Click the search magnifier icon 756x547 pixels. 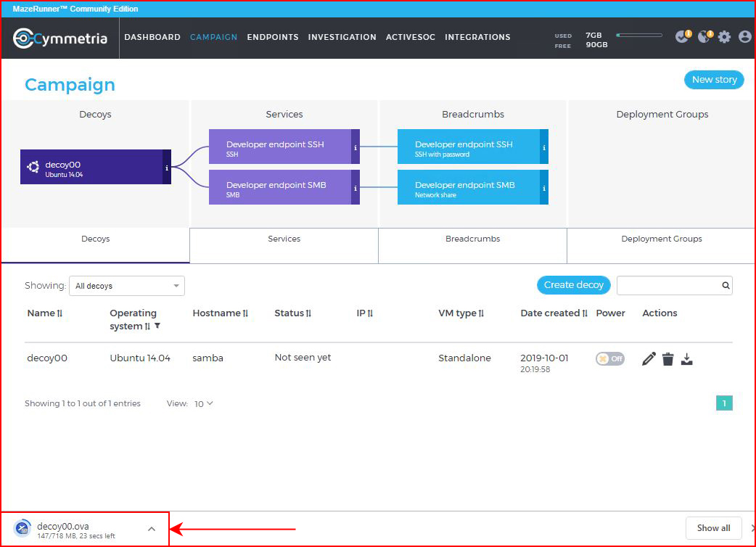(x=726, y=285)
